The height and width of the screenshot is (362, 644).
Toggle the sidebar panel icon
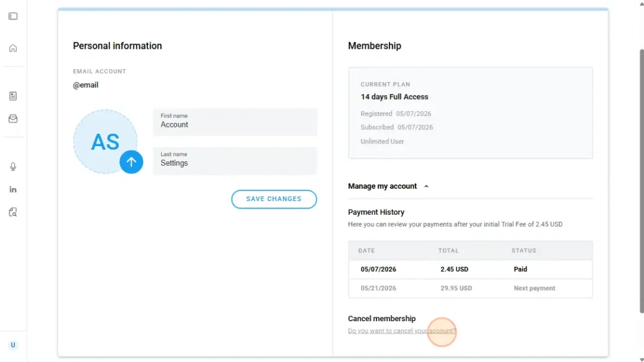13,16
